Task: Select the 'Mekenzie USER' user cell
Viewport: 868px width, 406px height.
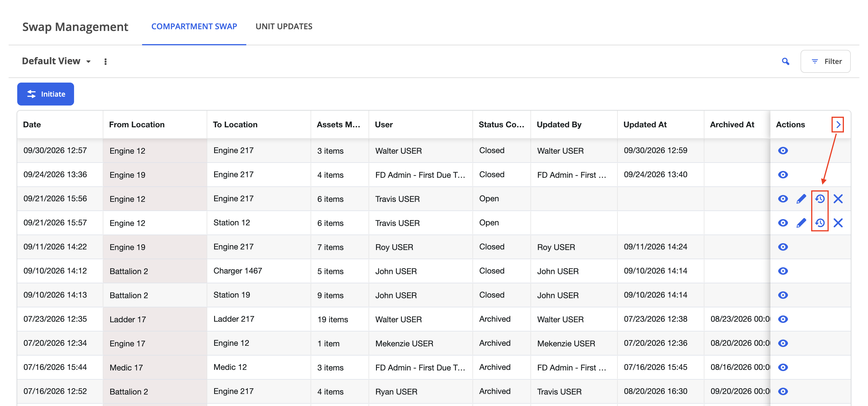Action: pyautogui.click(x=421, y=343)
